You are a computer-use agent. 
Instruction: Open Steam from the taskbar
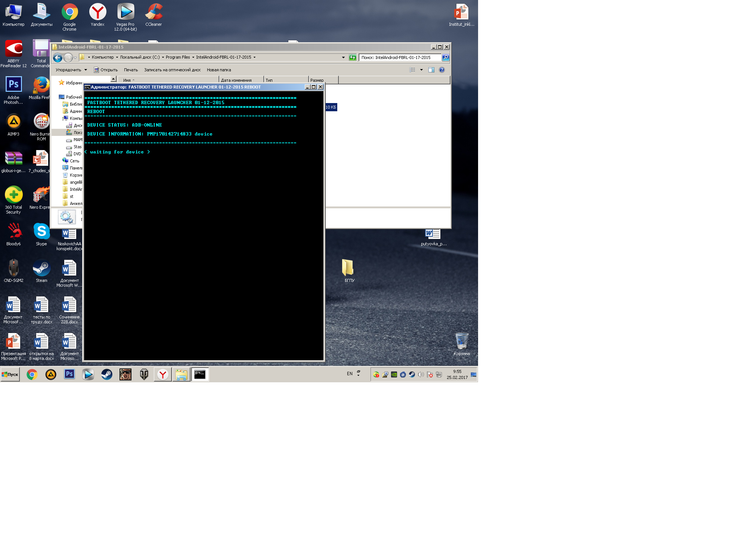(107, 374)
